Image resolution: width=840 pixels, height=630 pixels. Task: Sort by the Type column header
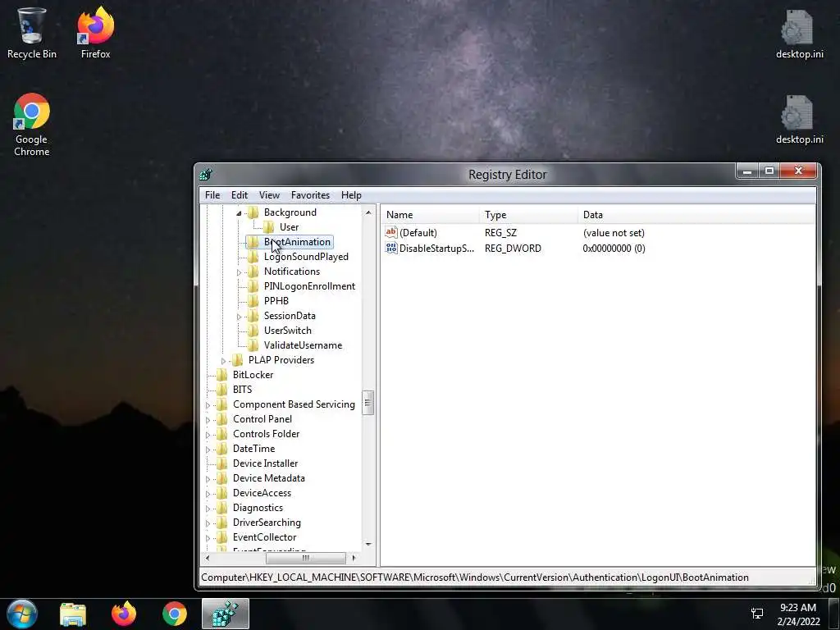[x=529, y=215]
